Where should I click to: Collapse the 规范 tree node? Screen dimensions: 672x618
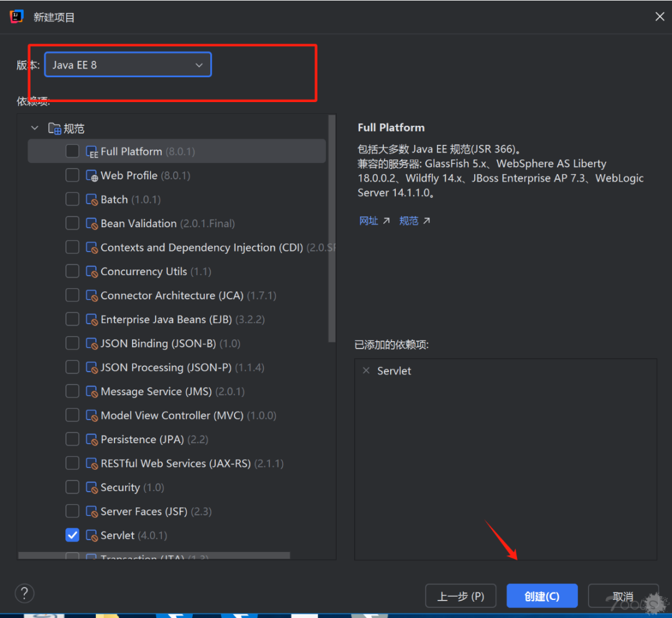(x=35, y=128)
